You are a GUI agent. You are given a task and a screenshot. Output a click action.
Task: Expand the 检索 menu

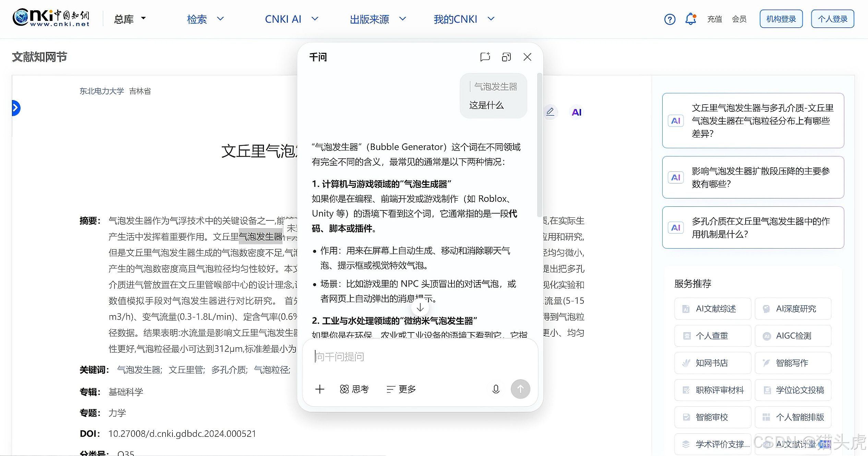[x=205, y=19]
